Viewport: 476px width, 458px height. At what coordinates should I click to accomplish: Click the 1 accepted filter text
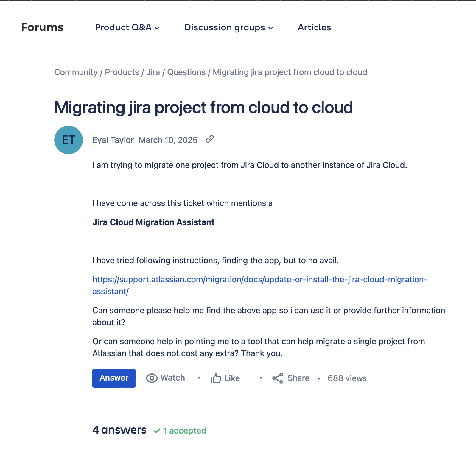coord(185,431)
